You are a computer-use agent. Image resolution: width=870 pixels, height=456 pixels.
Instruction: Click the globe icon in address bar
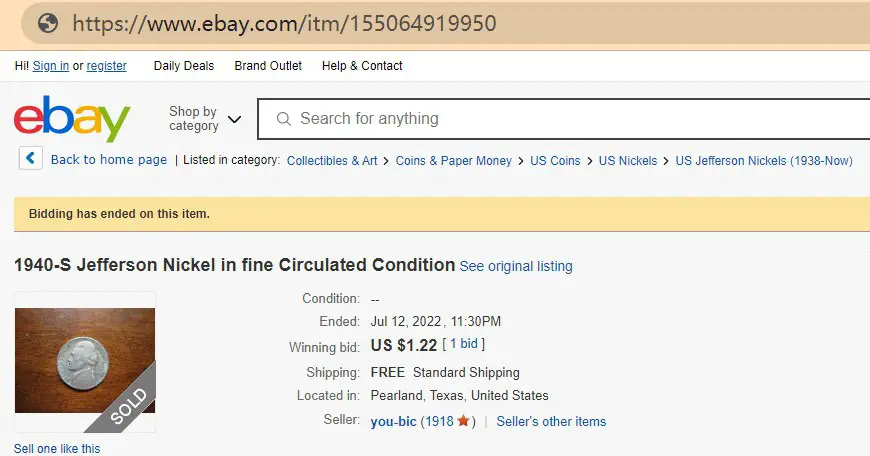48,23
